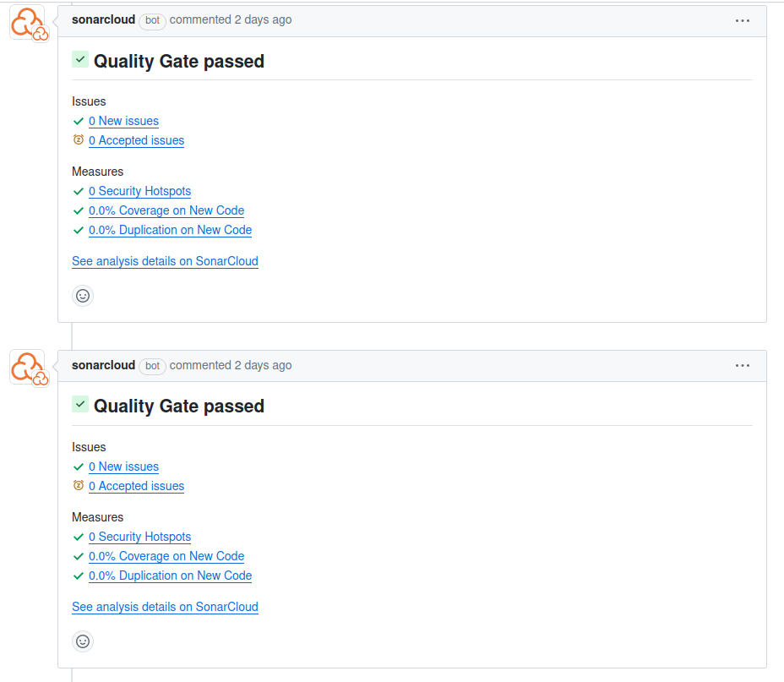The width and height of the screenshot is (784, 682).
Task: View '0.0% Duplication on New Code' in first comment
Action: pos(170,230)
